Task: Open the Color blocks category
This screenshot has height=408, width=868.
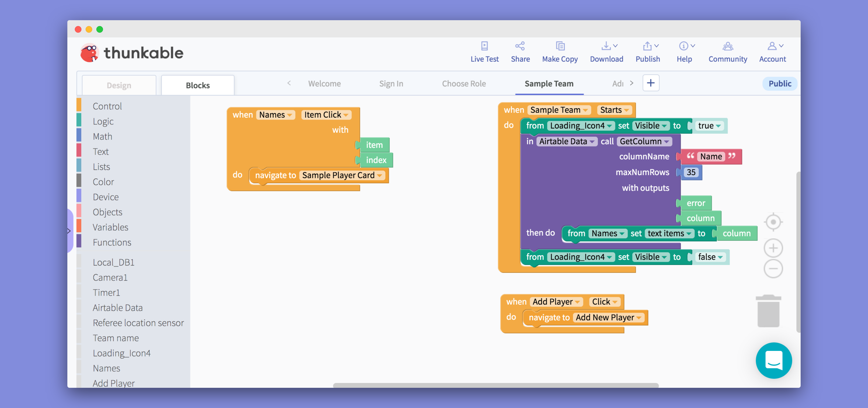Action: [103, 182]
